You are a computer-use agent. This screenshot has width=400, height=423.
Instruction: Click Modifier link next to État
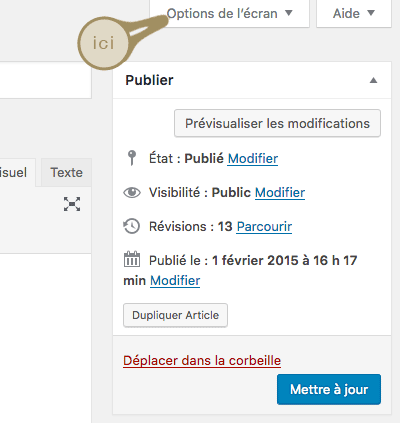click(253, 158)
